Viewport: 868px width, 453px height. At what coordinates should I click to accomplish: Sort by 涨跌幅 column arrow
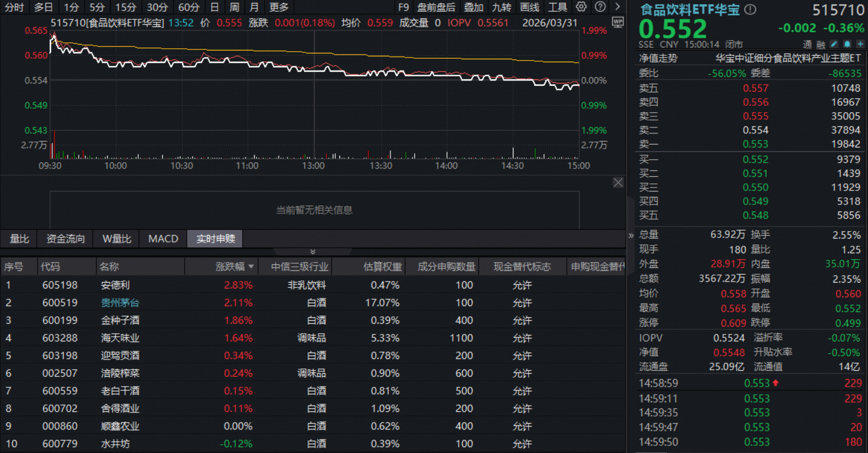point(251,267)
